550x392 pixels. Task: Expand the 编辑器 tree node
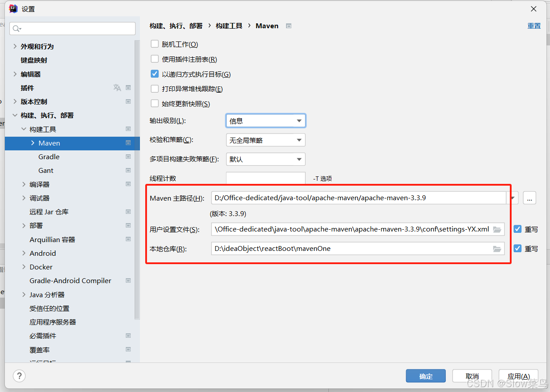15,74
